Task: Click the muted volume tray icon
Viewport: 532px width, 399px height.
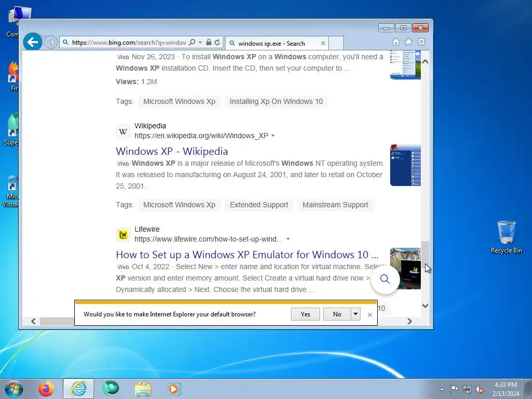Action: coord(480,389)
